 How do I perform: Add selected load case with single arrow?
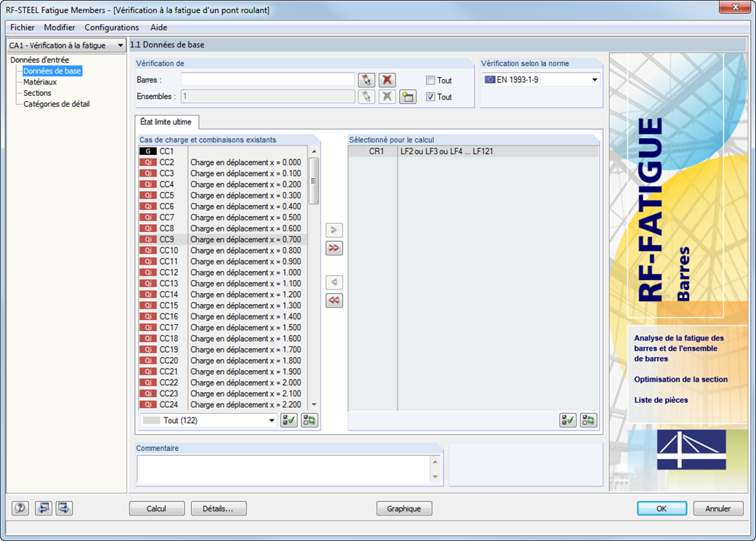pos(334,230)
